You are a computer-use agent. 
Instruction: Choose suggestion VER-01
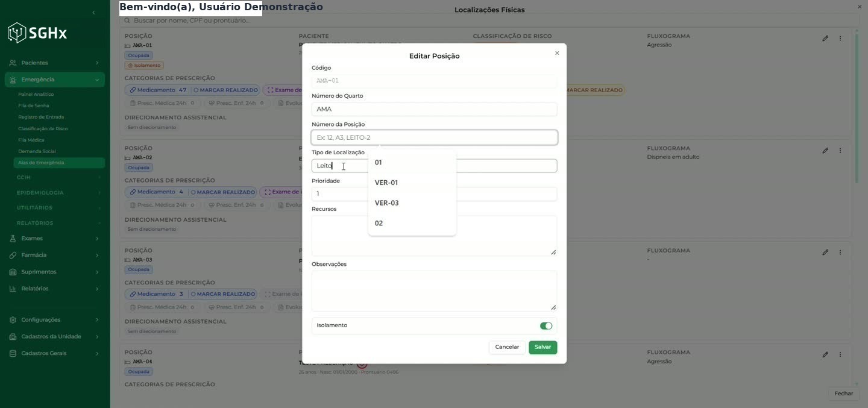412,183
